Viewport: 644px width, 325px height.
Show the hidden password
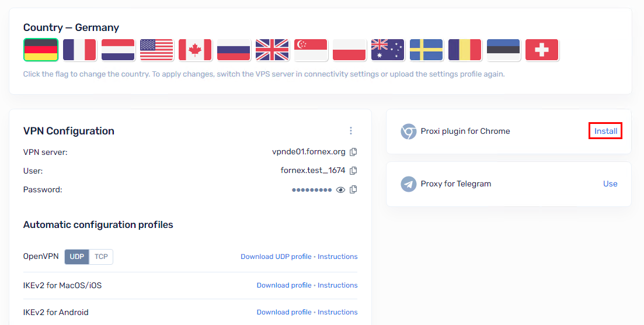340,190
